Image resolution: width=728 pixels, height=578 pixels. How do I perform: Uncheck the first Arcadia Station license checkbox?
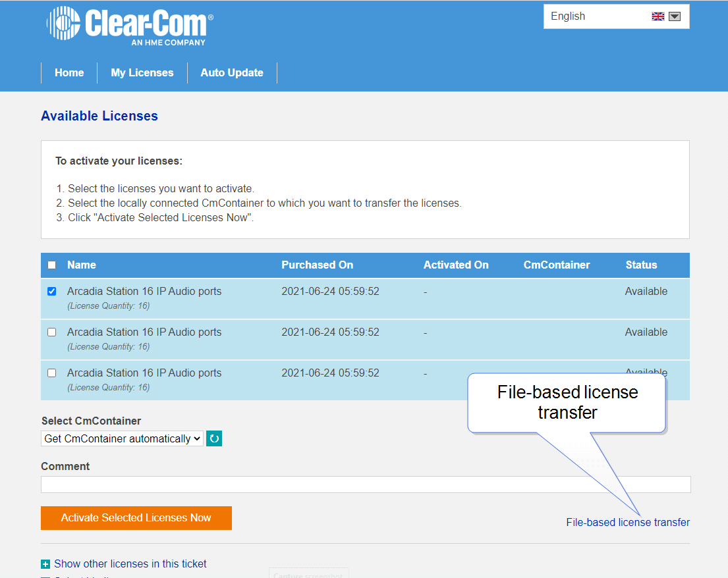tap(52, 292)
